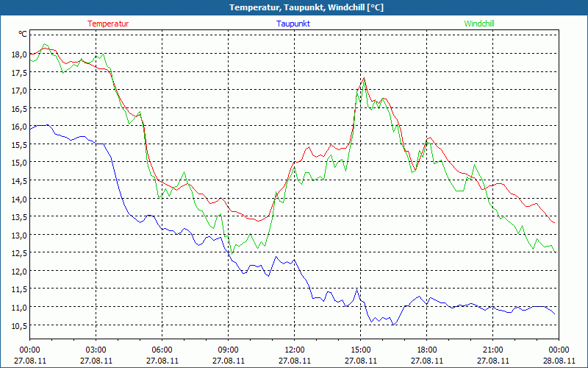
Task: Click the "°C" unit label on the y-axis
Action: 23,34
